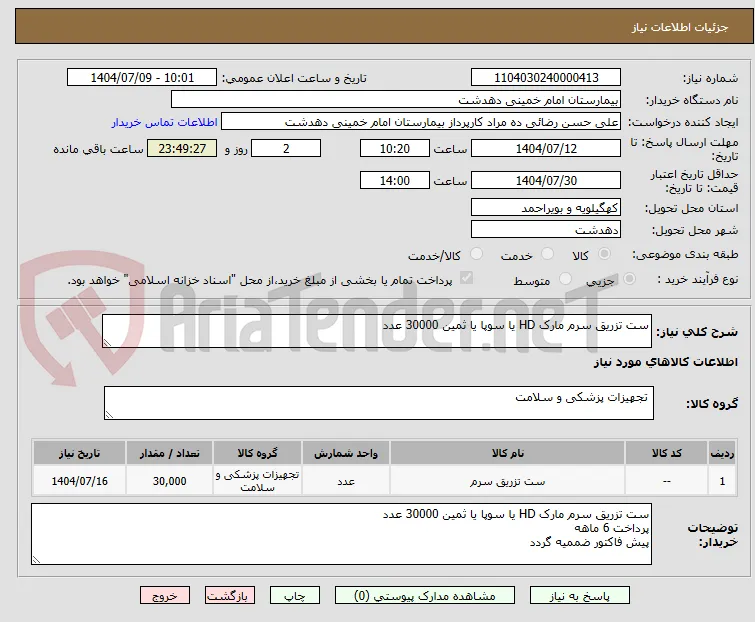Click the unit cell عدد
This screenshot has width=755, height=622.
[x=346, y=481]
